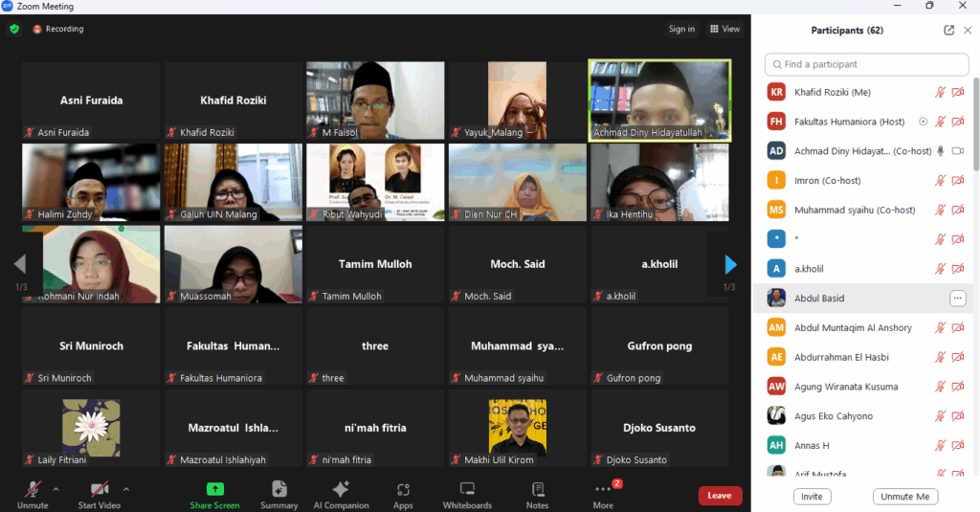Viewport: 980px width, 512px height.
Task: Go to the next gallery page arrow
Action: pos(731,264)
